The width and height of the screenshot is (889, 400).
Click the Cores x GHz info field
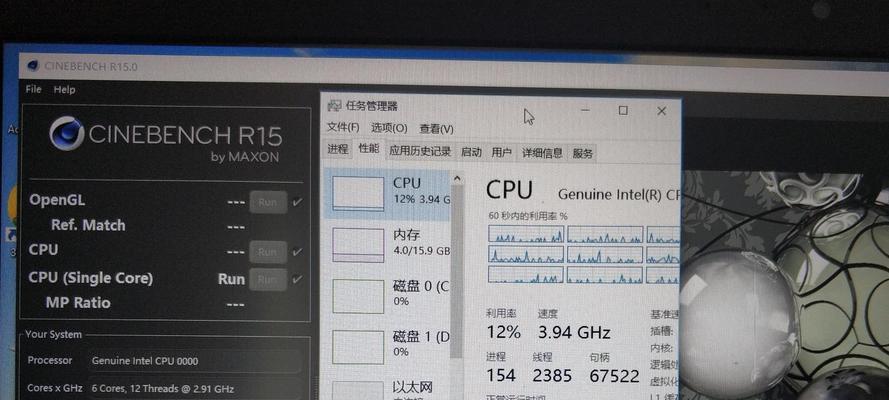tap(194, 389)
